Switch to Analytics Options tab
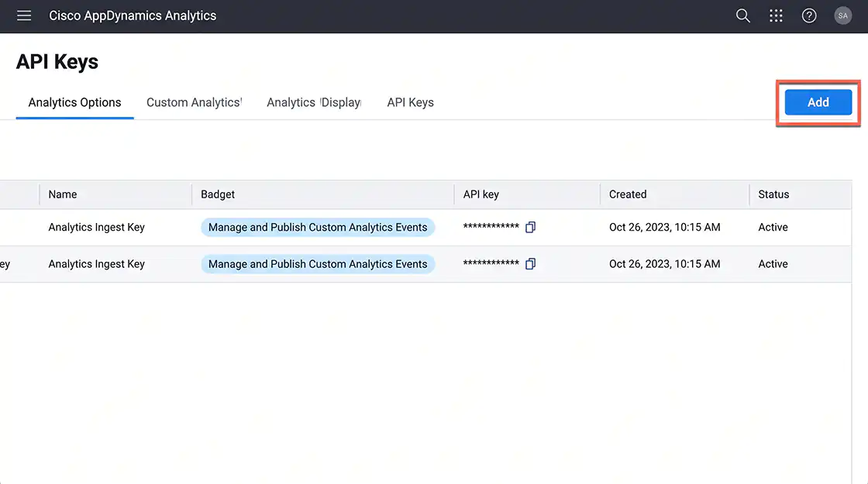Viewport: 868px width, 484px height. (x=74, y=102)
